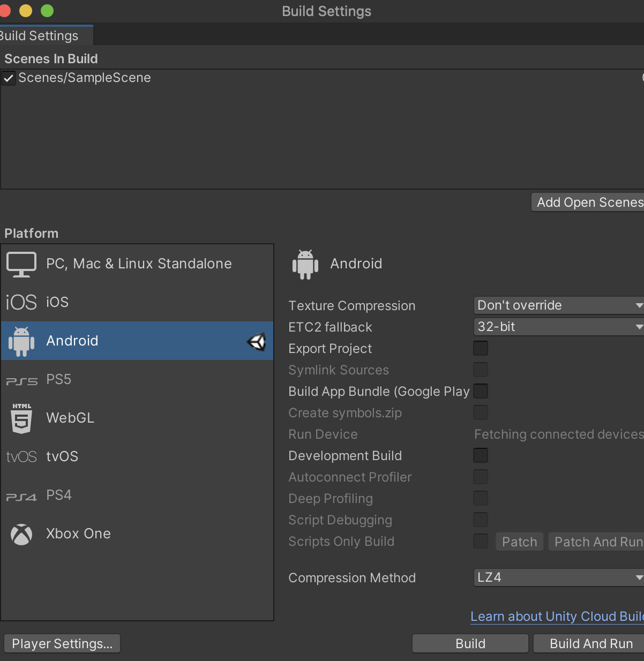Click the Texture Compression label
The width and height of the screenshot is (644, 661).
point(352,306)
